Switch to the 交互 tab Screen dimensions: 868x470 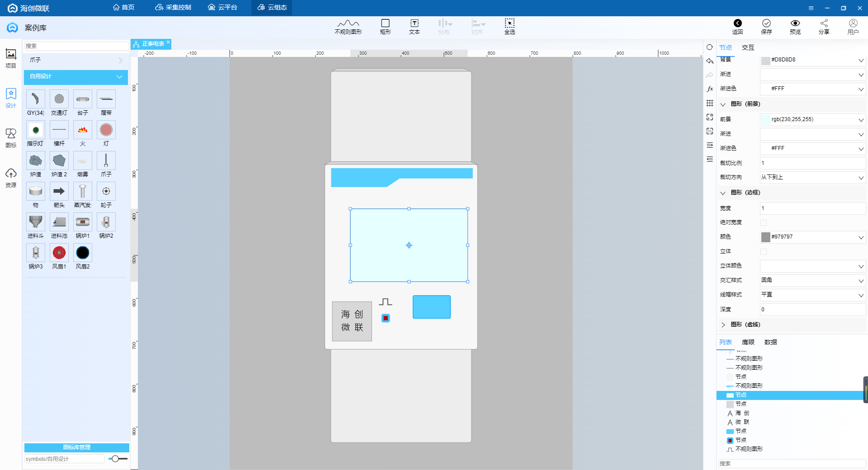click(x=748, y=47)
